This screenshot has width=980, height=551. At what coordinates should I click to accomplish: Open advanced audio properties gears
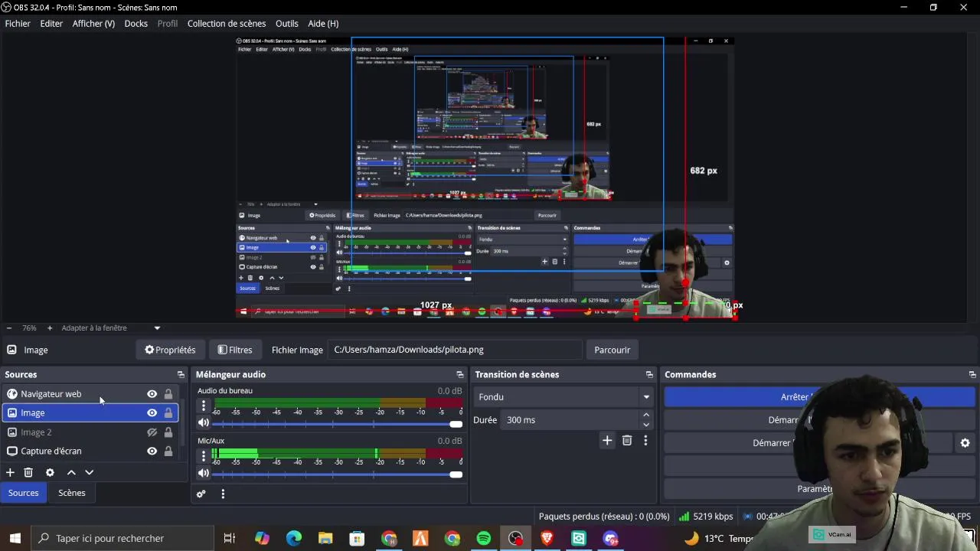(201, 494)
